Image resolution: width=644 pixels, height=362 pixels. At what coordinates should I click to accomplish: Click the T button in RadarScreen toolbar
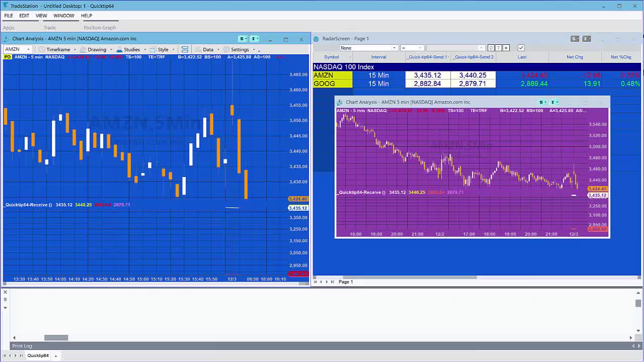499,48
